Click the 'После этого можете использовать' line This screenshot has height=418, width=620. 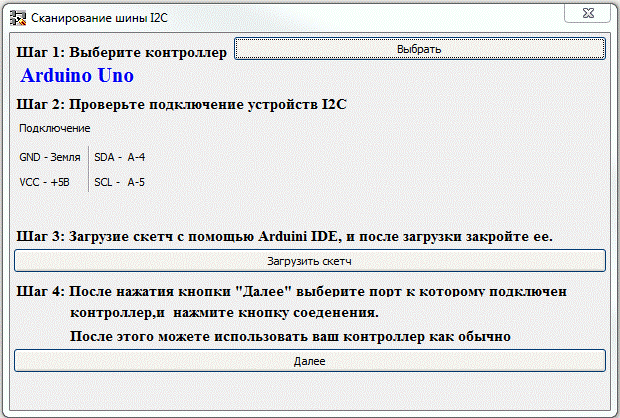click(290, 337)
